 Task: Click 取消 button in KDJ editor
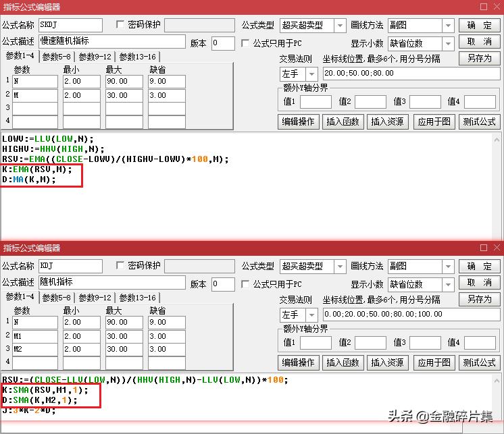[479, 283]
